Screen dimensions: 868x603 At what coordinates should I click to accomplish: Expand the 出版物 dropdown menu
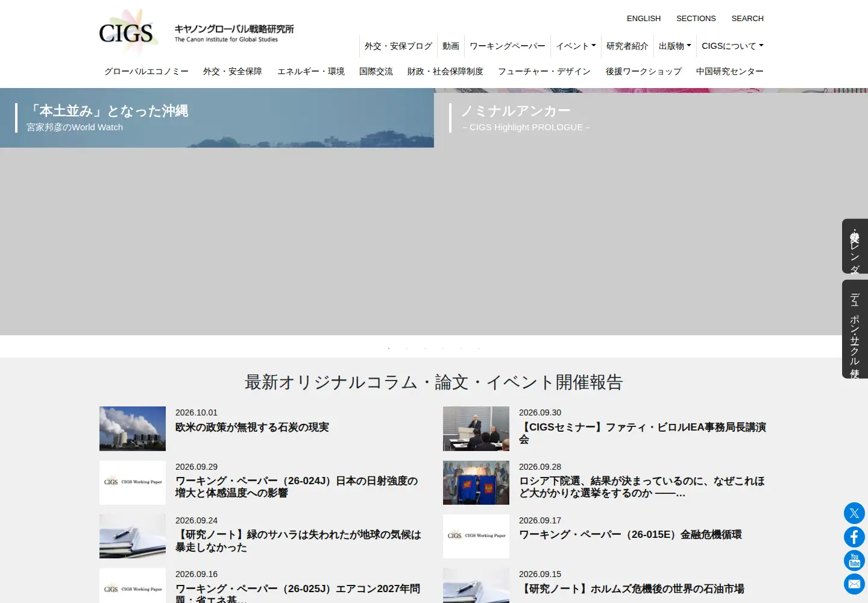675,46
